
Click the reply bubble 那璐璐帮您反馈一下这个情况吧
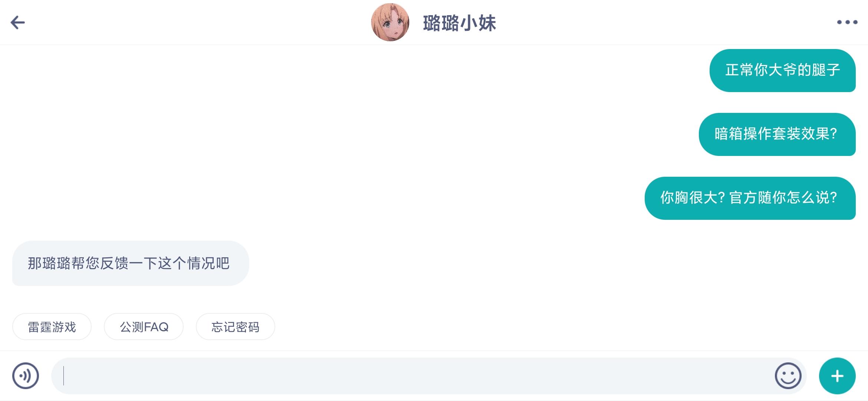point(131,263)
